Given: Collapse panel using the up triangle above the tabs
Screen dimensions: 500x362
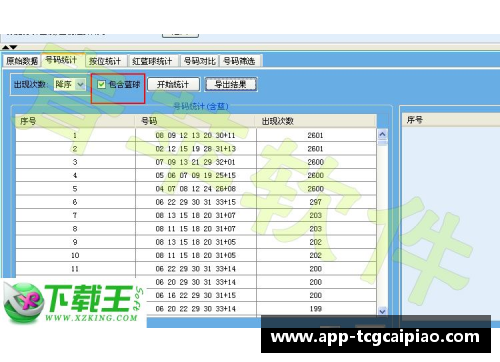Looking at the screenshot, I should (x=6, y=47).
